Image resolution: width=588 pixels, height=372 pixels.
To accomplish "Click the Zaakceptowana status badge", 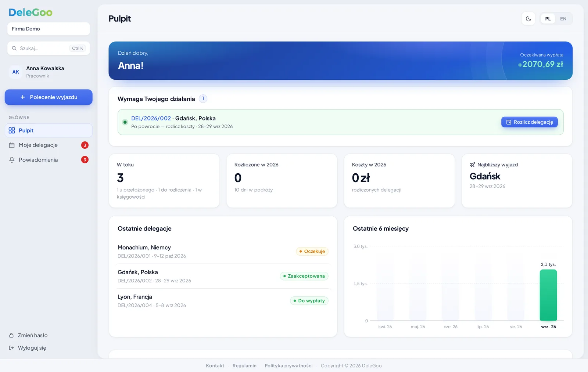I will point(304,276).
